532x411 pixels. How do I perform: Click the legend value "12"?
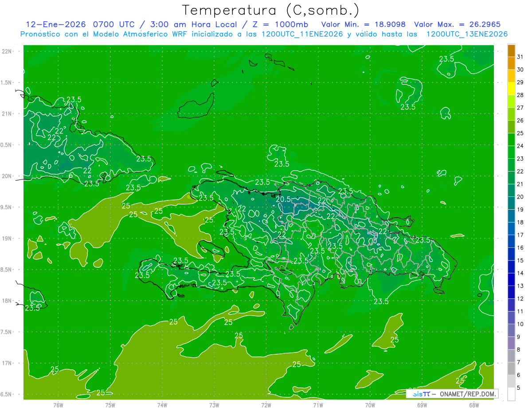(520, 298)
